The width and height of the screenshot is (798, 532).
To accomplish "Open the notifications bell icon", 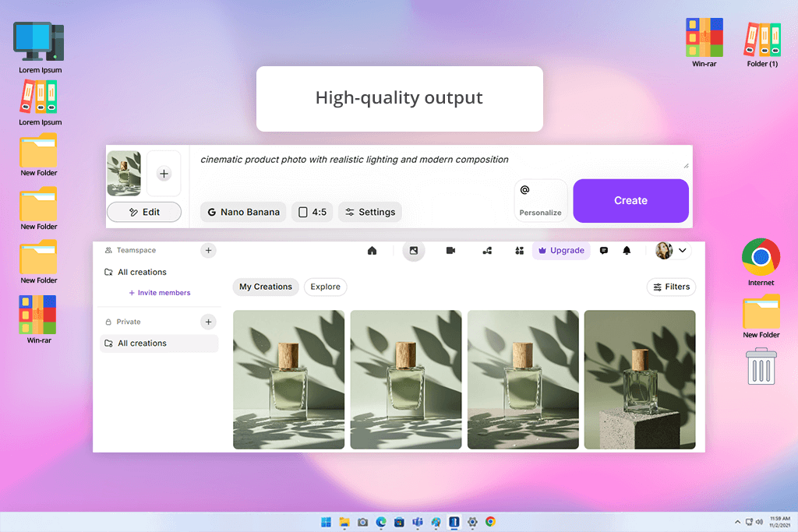I will 627,250.
